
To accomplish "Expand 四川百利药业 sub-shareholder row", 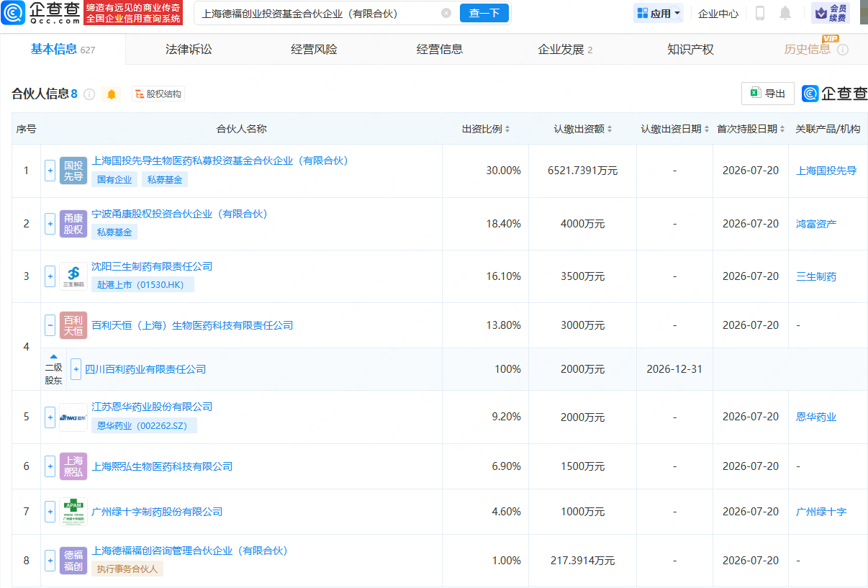I will [x=76, y=369].
